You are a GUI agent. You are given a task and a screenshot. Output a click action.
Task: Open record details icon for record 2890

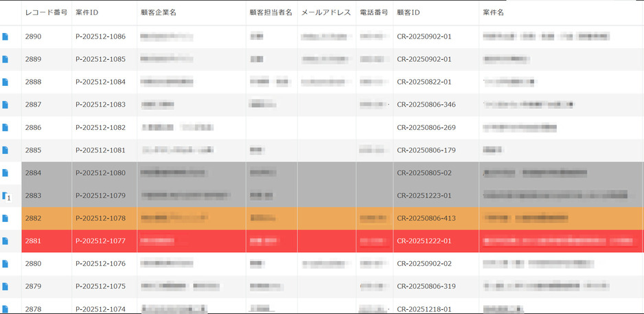click(x=5, y=37)
